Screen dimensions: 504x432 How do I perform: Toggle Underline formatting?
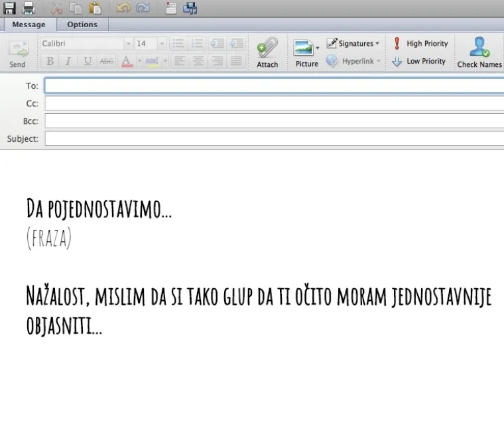coord(87,61)
